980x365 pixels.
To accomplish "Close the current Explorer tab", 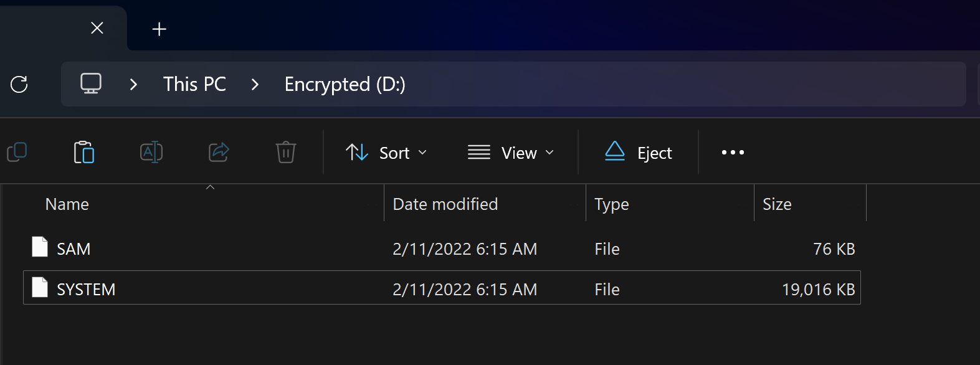I will tap(97, 28).
